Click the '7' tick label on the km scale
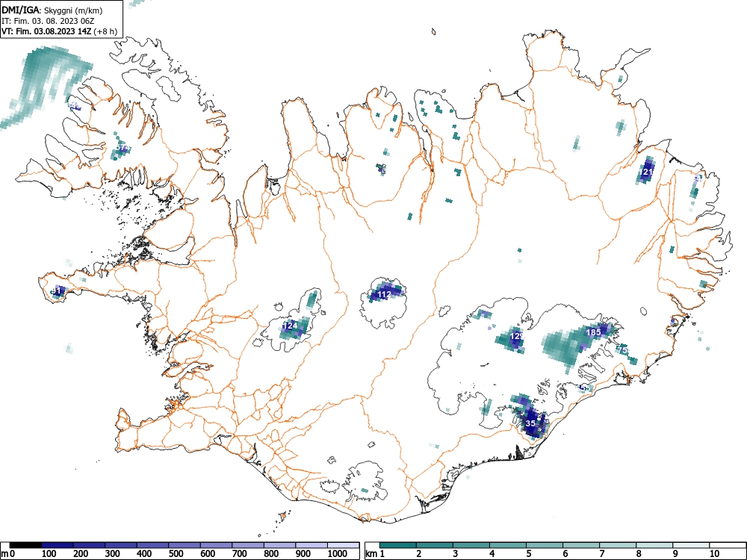The height and width of the screenshot is (560, 747). tap(602, 554)
